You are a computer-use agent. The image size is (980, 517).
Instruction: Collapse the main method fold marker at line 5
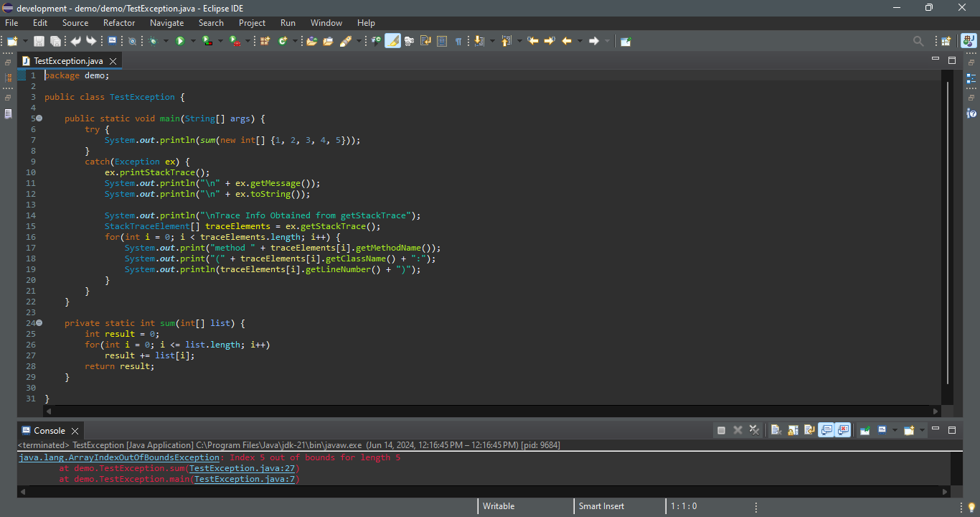[39, 118]
